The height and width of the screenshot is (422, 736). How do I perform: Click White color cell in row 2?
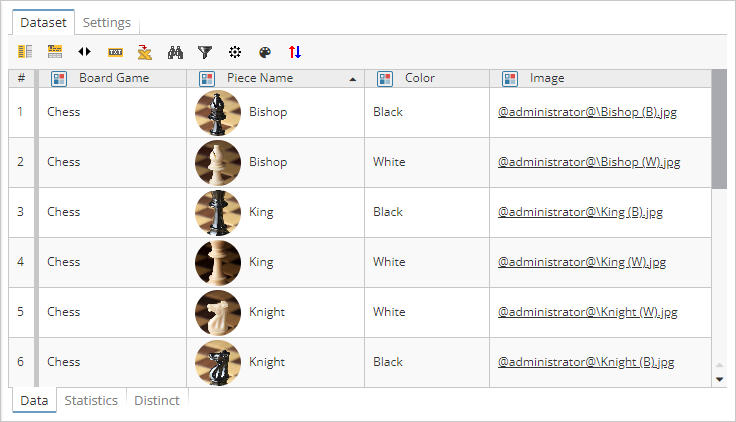click(427, 162)
